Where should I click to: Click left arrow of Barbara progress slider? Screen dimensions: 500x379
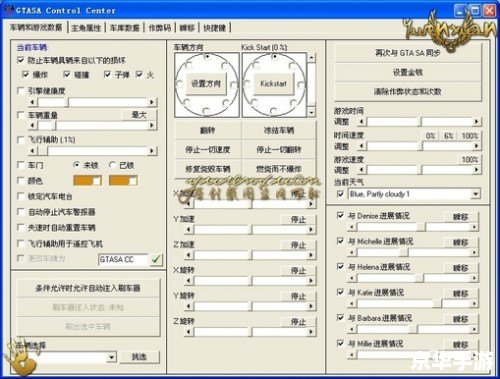point(352,329)
